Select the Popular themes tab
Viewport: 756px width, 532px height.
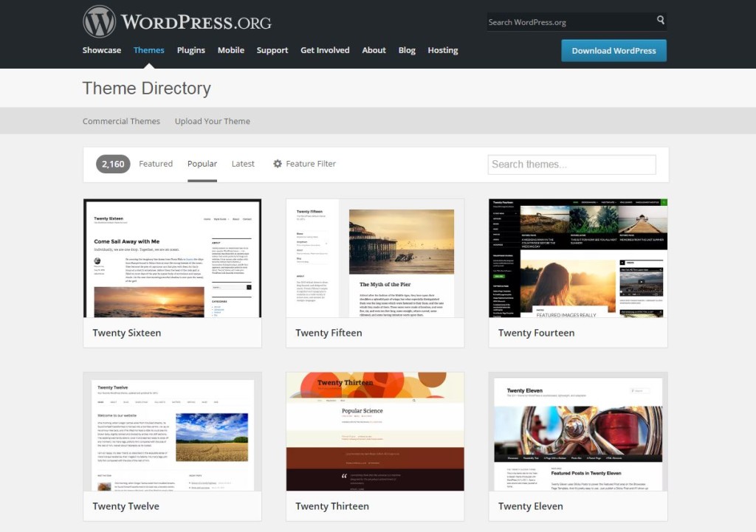(x=202, y=164)
